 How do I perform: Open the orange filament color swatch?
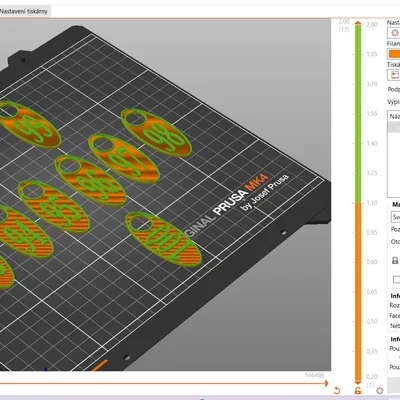coord(394,54)
